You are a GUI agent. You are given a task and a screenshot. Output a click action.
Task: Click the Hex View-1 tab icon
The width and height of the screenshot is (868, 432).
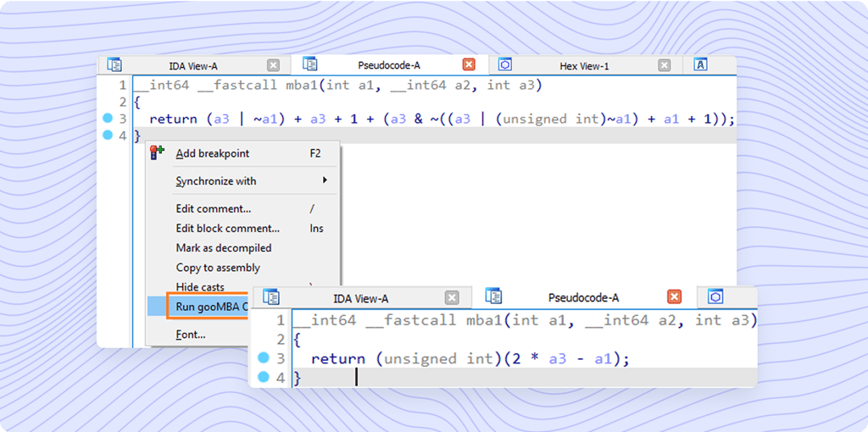[x=504, y=64]
